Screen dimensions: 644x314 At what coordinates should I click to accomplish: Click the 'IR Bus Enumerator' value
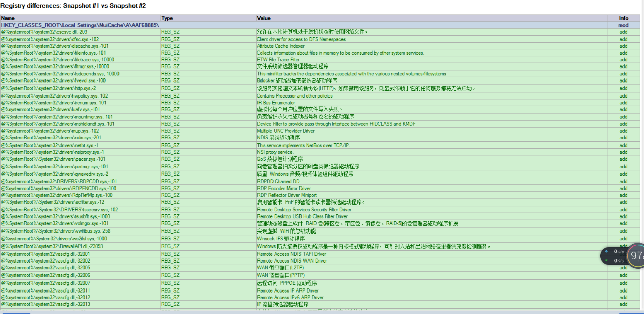[276, 103]
